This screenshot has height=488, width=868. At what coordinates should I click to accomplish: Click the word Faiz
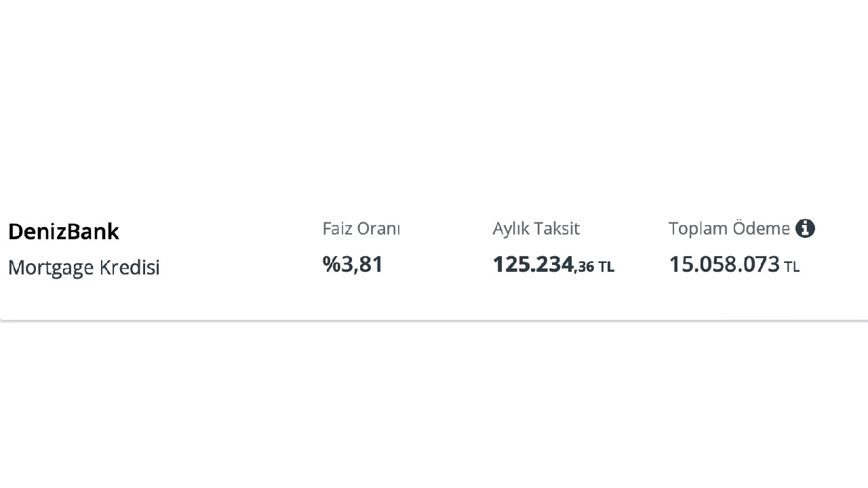pos(338,228)
